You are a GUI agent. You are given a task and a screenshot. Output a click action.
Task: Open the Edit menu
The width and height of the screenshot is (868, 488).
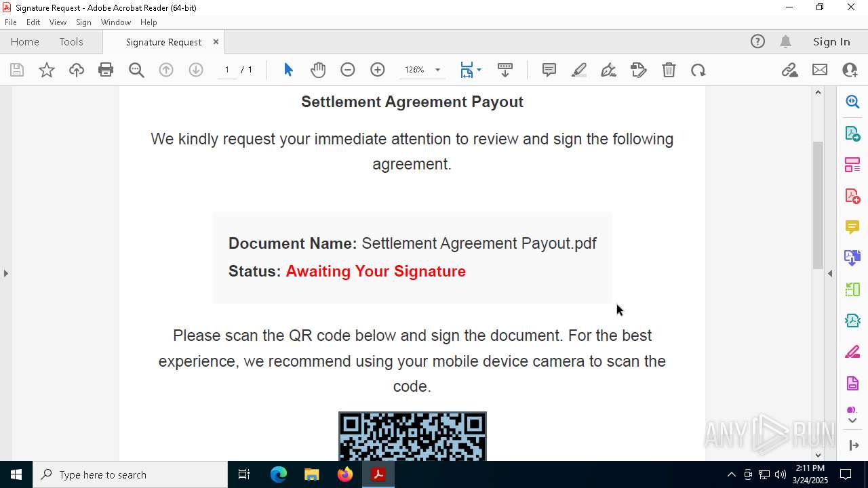[x=33, y=22]
